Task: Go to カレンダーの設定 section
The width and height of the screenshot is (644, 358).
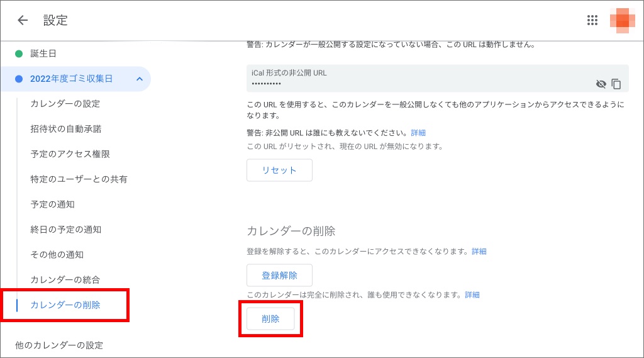Action: 65,104
